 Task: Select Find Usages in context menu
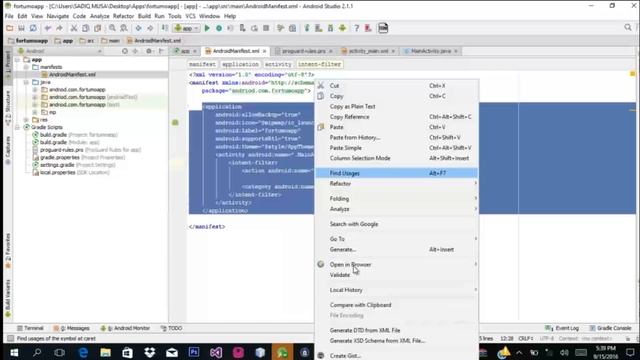click(396, 173)
